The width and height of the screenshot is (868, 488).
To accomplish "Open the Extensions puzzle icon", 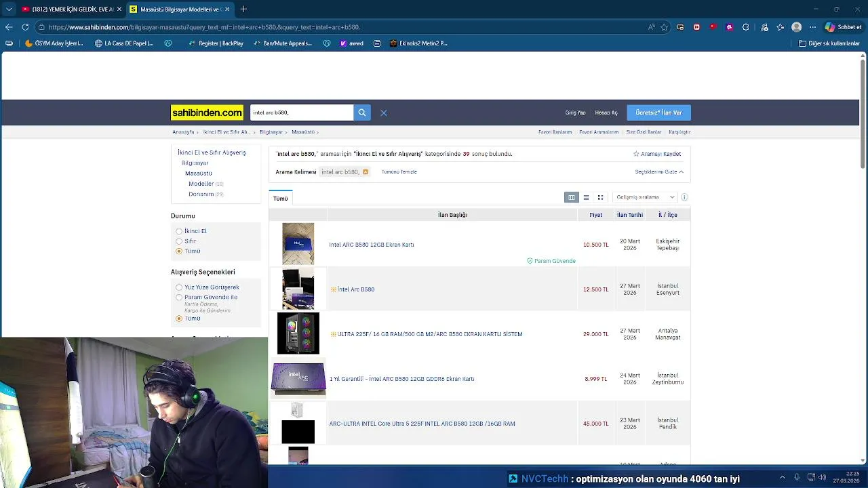I will (x=745, y=27).
